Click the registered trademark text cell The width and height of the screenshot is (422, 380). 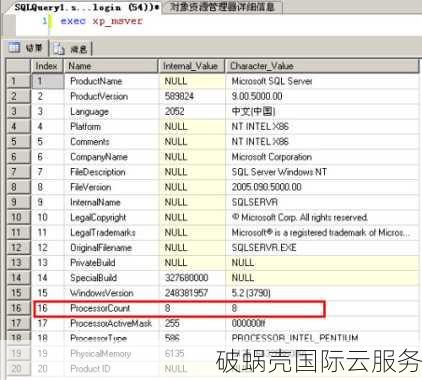coord(322,232)
